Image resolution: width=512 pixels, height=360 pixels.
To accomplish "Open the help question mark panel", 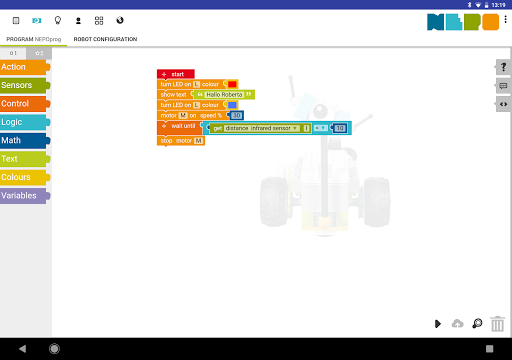I will click(503, 67).
